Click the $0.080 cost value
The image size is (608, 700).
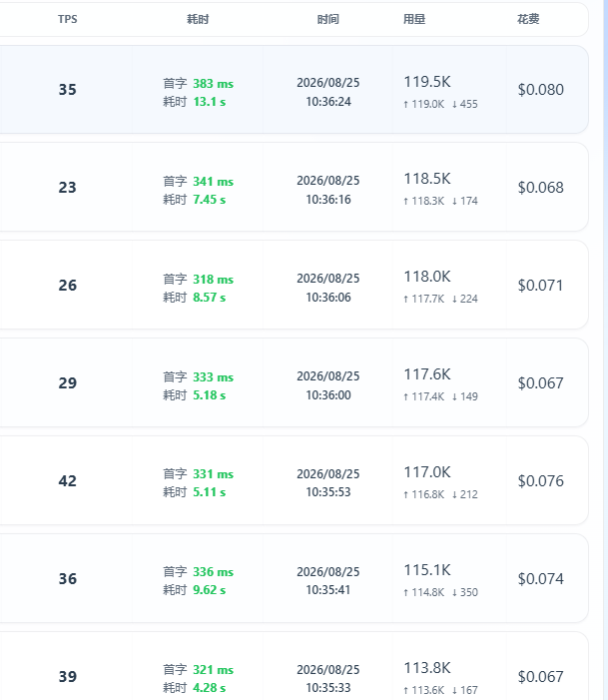pyautogui.click(x=540, y=89)
